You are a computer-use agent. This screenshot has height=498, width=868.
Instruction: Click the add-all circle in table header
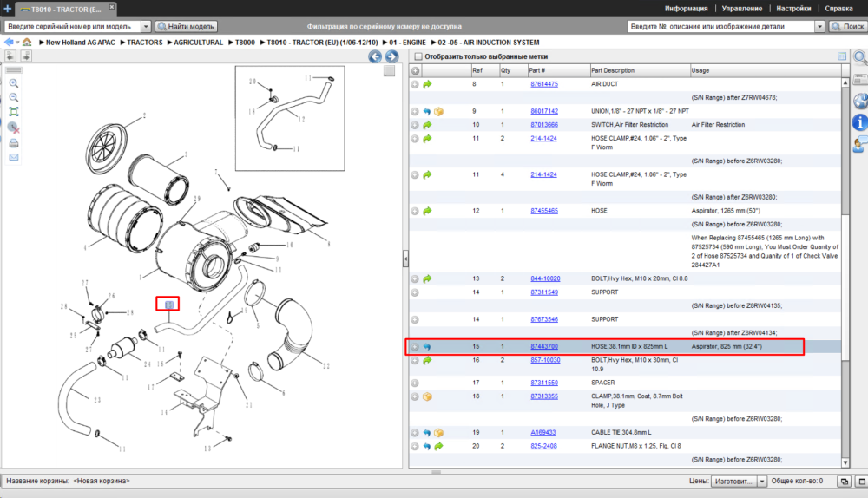(x=415, y=71)
